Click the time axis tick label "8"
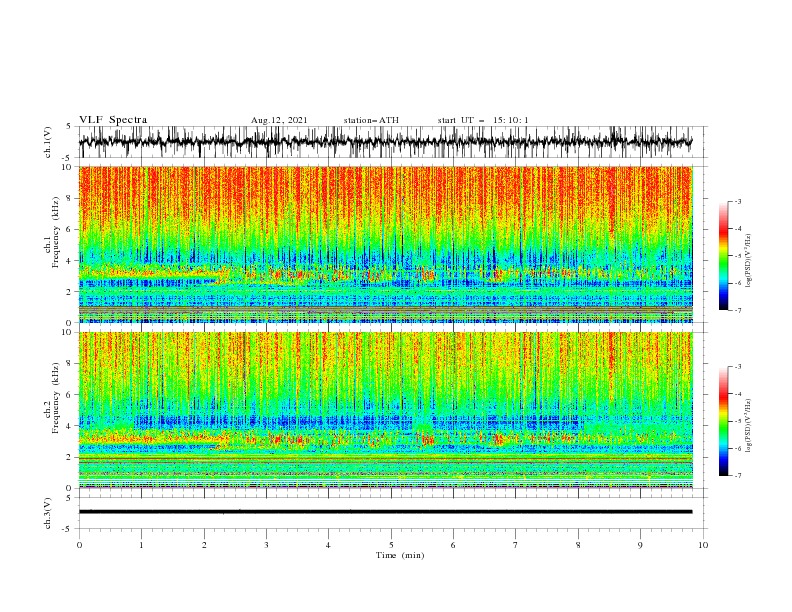Screen dimensions: 792x612 [578, 545]
